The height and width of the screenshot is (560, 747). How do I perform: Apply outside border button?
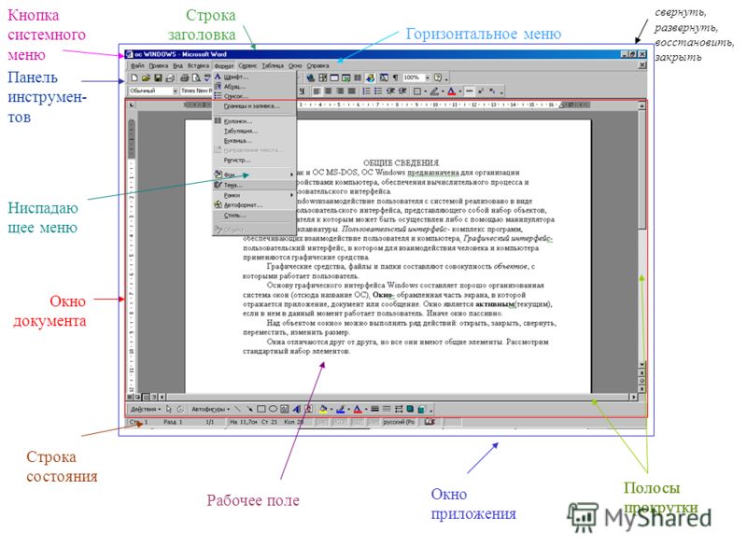point(416,91)
